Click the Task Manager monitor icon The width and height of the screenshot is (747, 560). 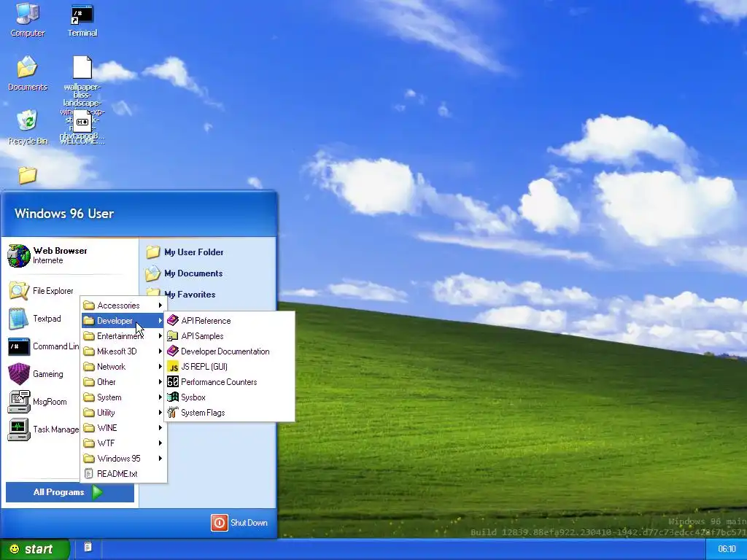click(19, 429)
